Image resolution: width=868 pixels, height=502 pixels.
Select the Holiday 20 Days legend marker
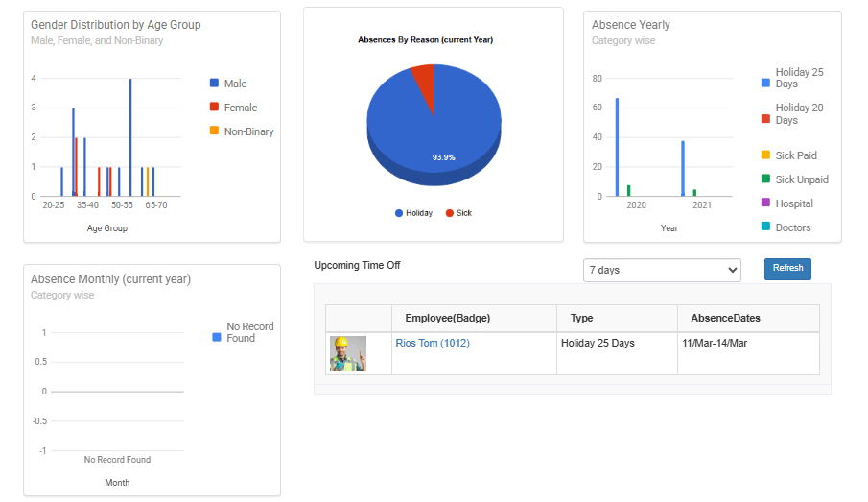point(765,119)
